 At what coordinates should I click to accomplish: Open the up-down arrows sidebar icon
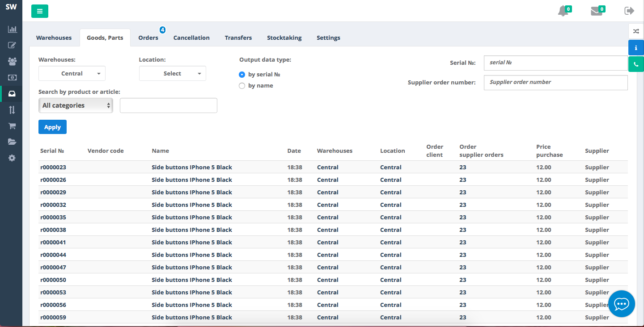[x=12, y=110]
